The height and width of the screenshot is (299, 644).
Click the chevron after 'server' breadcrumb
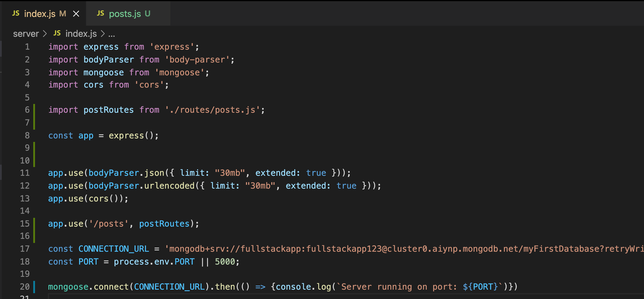[45, 34]
